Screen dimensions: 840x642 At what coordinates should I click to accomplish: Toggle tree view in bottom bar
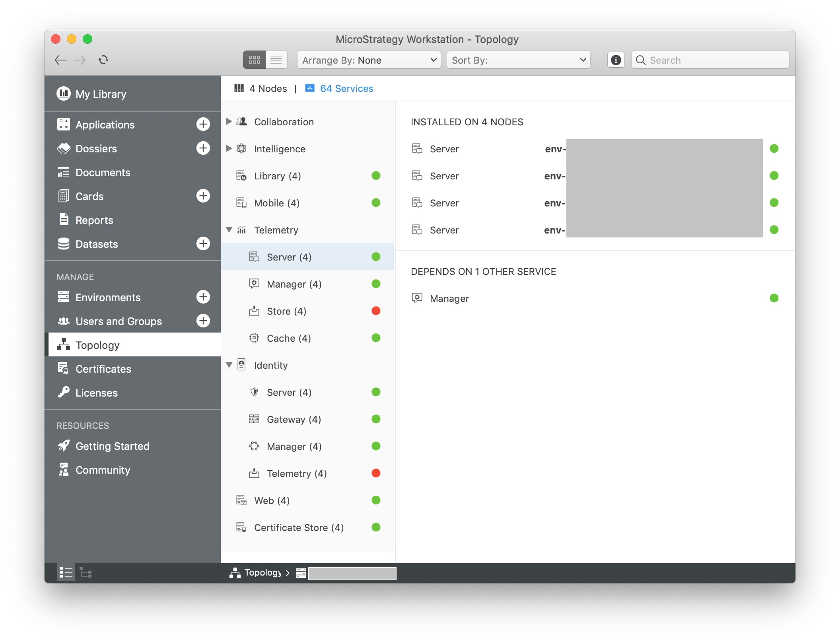pos(86,573)
